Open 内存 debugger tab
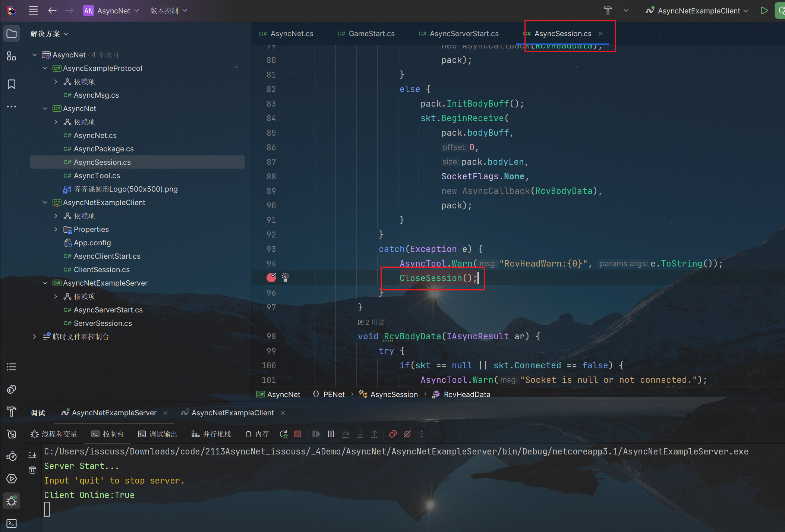The width and height of the screenshot is (785, 532). click(x=257, y=434)
